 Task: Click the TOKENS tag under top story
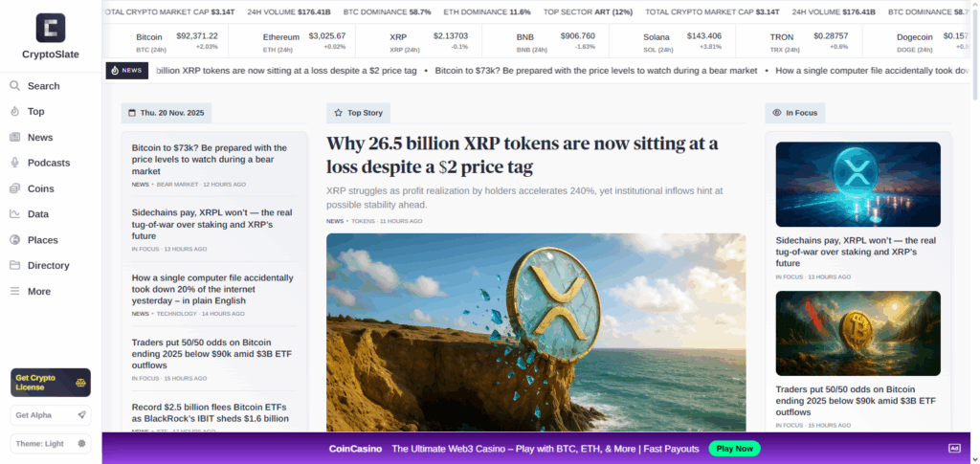(363, 222)
